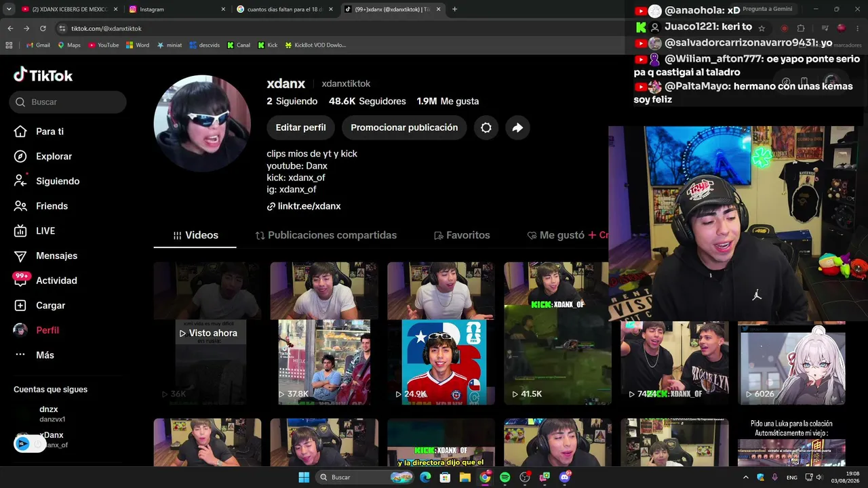Click the TikTok logo
The height and width of the screenshot is (488, 868).
click(43, 75)
